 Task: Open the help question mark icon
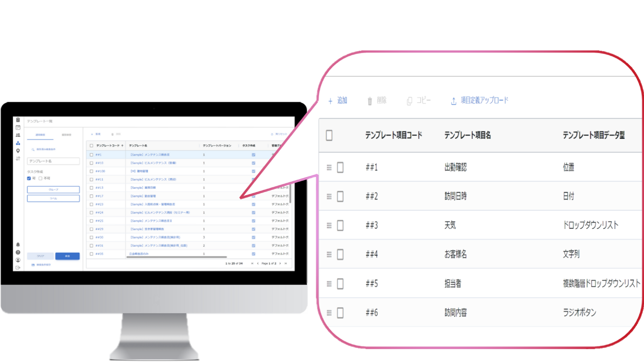[x=18, y=252]
